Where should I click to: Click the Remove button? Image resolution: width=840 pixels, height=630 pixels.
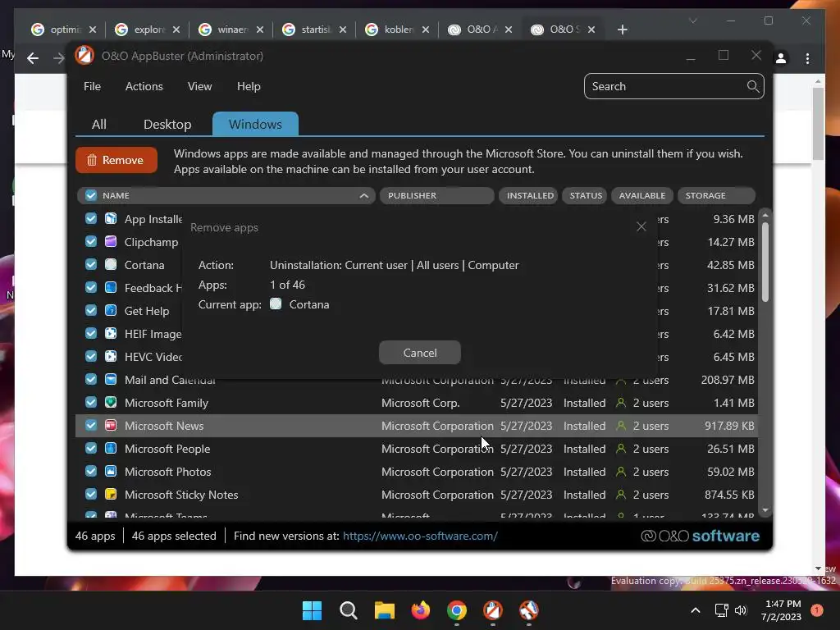[116, 160]
